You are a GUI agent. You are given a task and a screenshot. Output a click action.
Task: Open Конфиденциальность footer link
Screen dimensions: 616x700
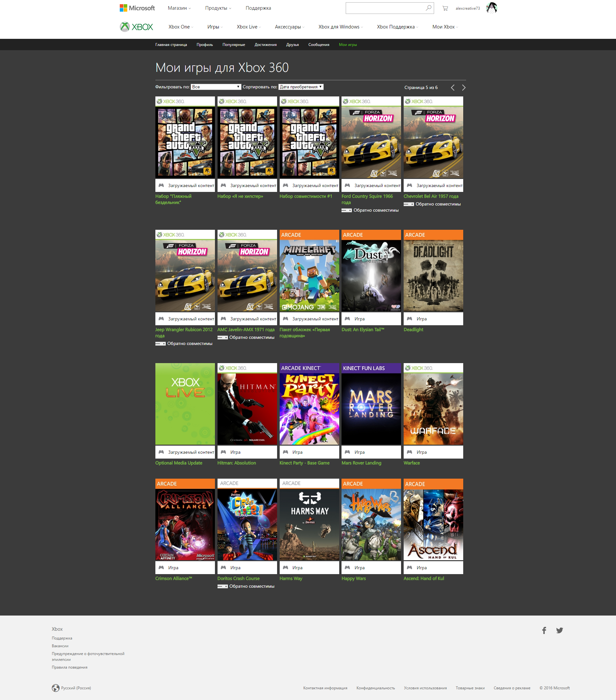[x=375, y=688]
